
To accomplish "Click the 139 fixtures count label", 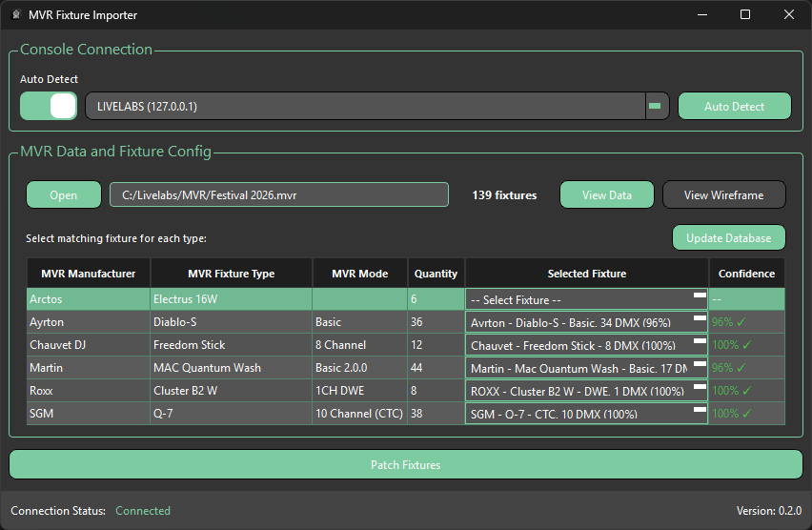I will point(504,195).
